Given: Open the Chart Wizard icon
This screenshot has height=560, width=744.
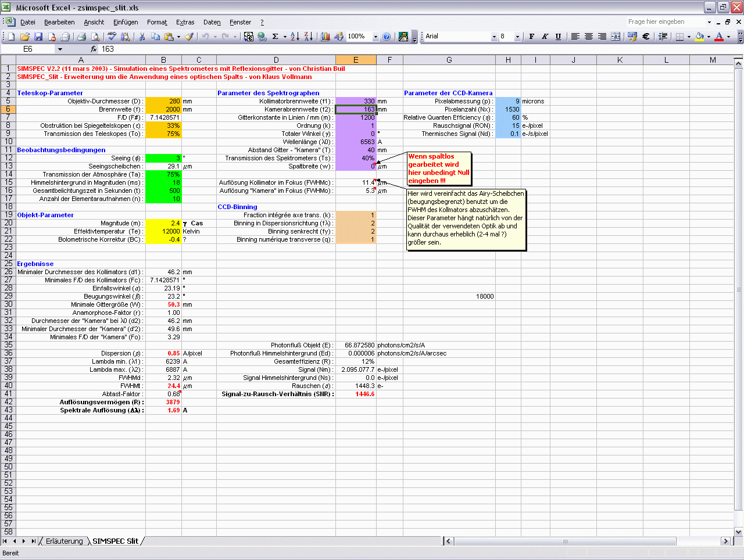Looking at the screenshot, I should coord(325,37).
